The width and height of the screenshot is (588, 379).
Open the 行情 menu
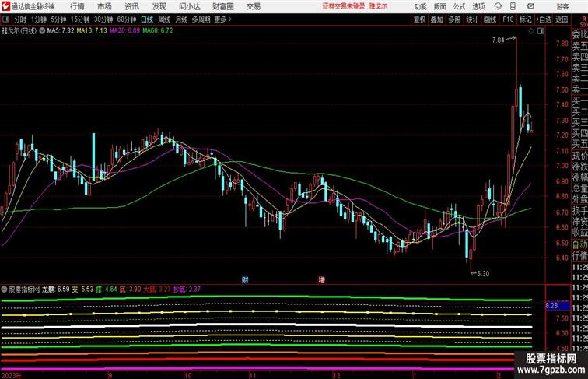tap(77, 6)
